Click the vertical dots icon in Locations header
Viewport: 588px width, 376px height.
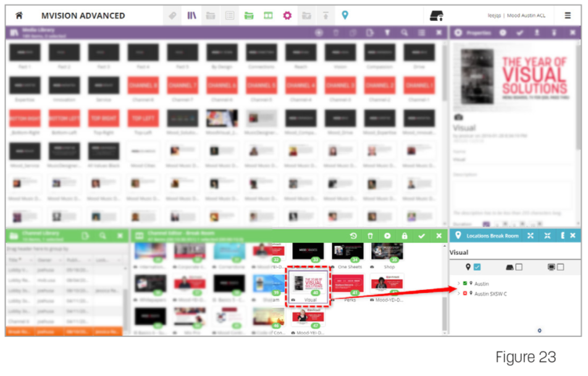563,236
